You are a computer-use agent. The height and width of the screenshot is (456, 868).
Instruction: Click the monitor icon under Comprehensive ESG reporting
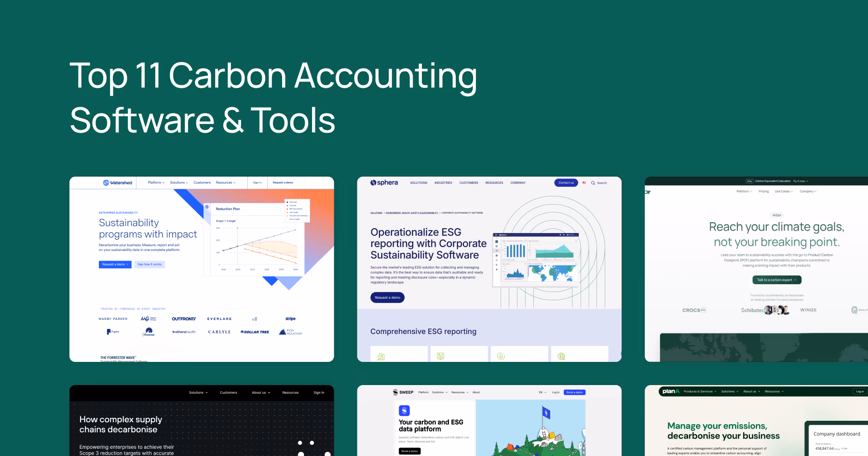(x=440, y=356)
